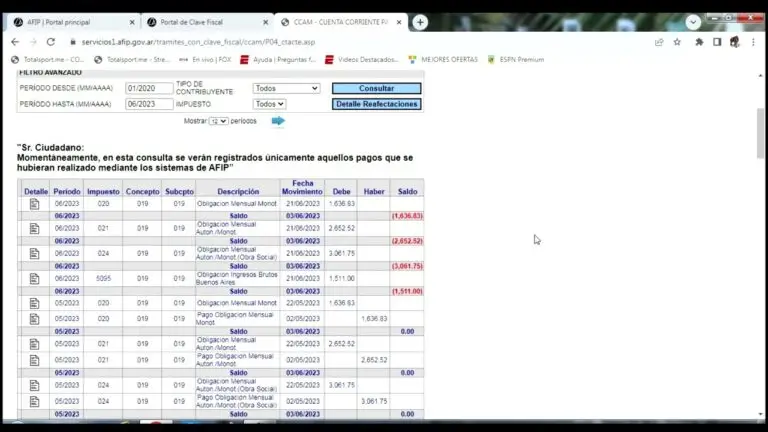
Task: Close the Portal de Clave Fiscal tab
Action: click(x=265, y=22)
